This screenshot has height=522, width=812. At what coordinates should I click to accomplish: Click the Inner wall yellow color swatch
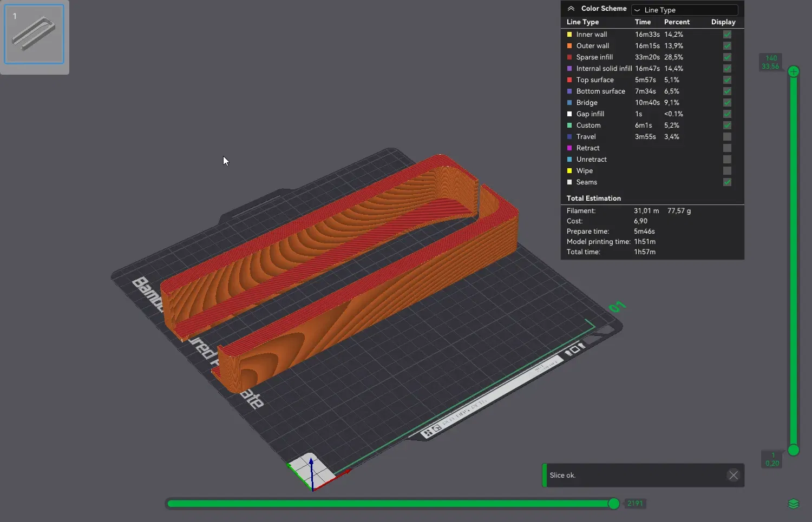tap(569, 34)
